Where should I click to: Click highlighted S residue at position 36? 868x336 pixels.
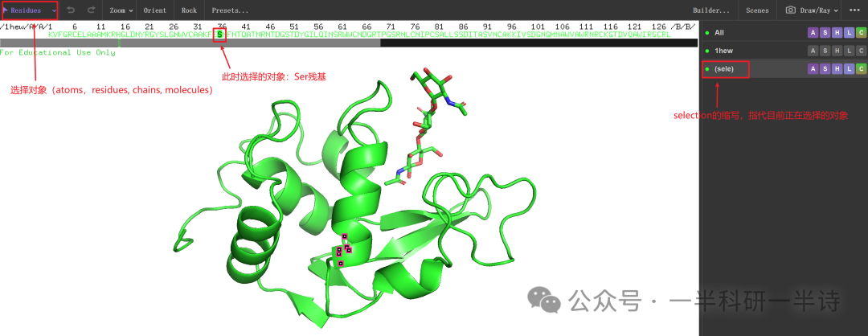pyautogui.click(x=219, y=35)
